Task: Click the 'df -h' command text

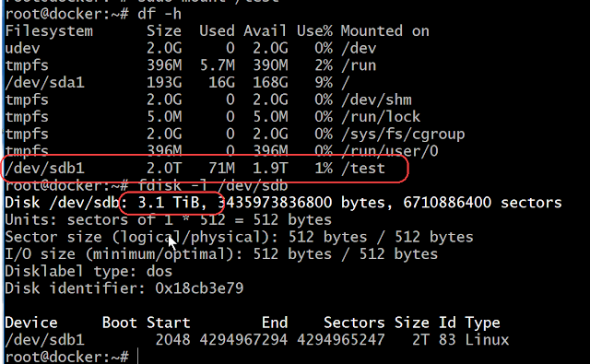Action: tap(159, 14)
